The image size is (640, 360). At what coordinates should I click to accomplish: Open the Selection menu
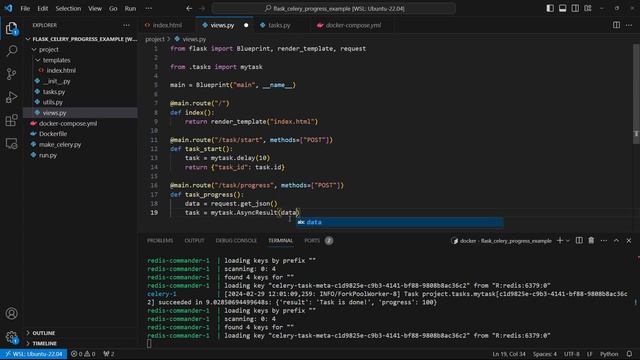(x=68, y=8)
